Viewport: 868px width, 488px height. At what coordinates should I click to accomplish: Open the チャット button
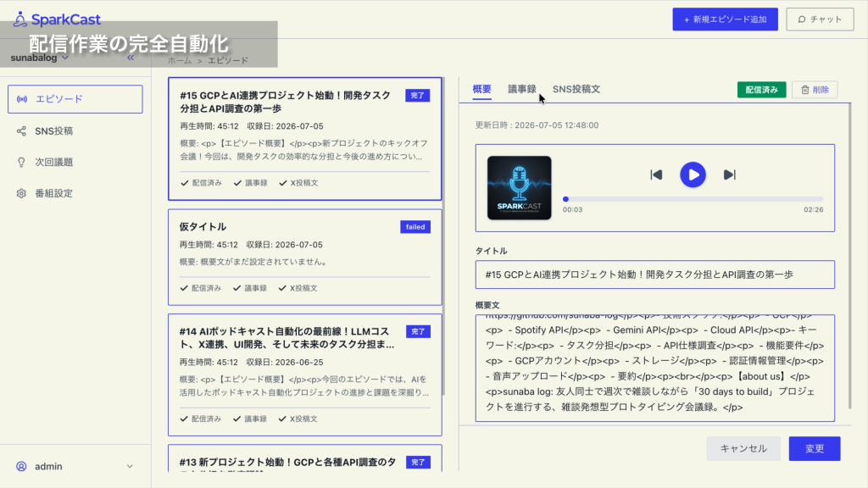820,19
